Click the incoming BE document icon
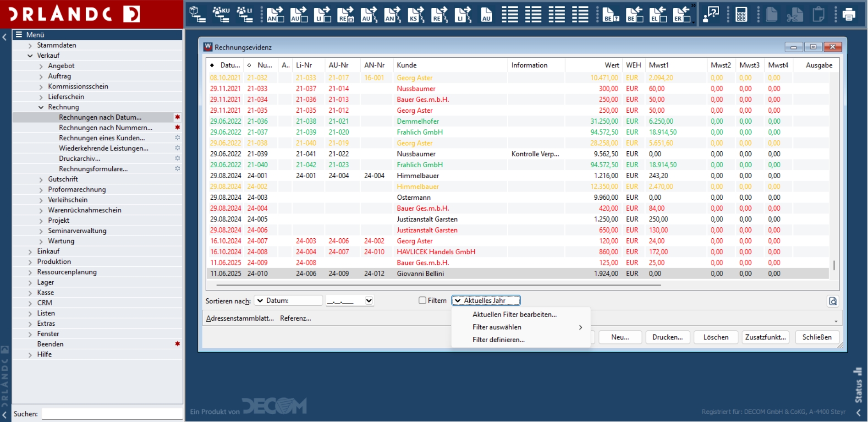 [x=634, y=14]
